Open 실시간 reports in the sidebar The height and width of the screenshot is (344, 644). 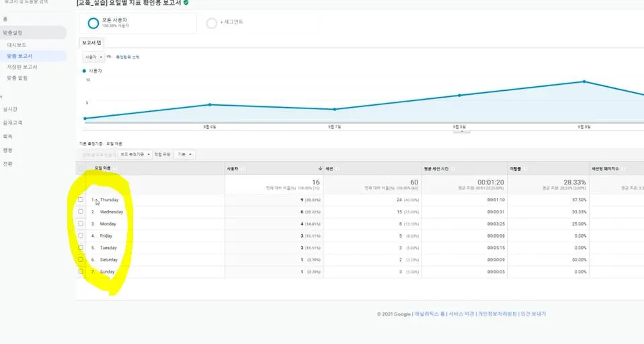(10, 109)
